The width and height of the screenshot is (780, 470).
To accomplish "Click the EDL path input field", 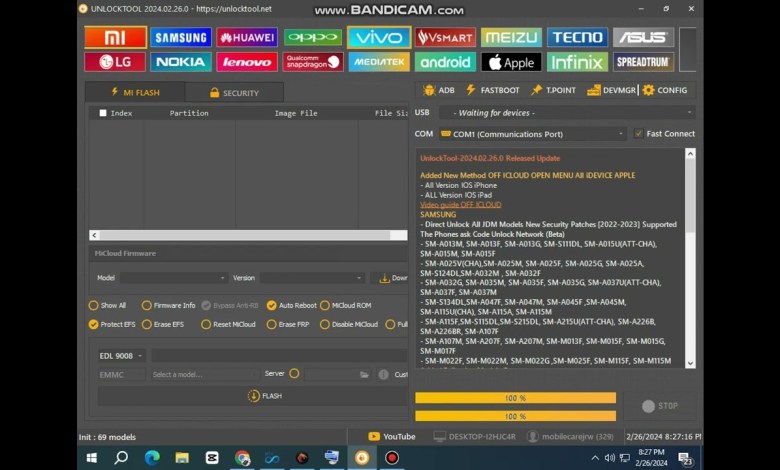I will tap(280, 356).
